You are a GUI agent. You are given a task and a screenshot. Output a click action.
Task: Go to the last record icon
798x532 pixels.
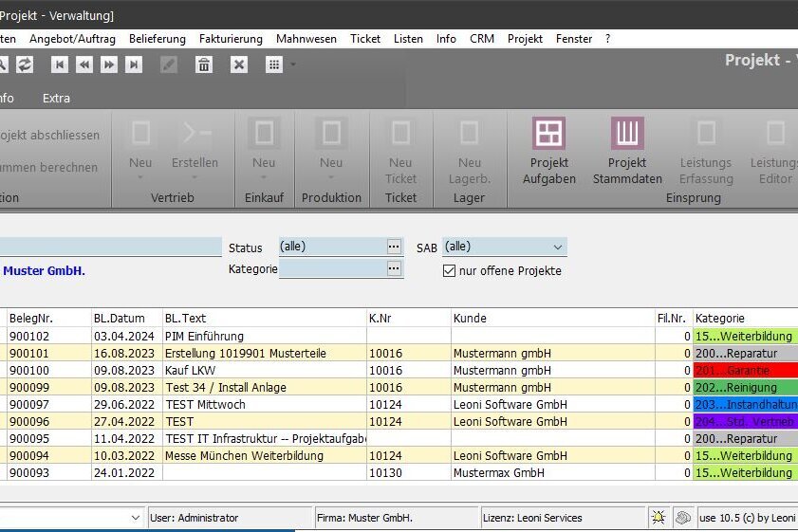134,64
